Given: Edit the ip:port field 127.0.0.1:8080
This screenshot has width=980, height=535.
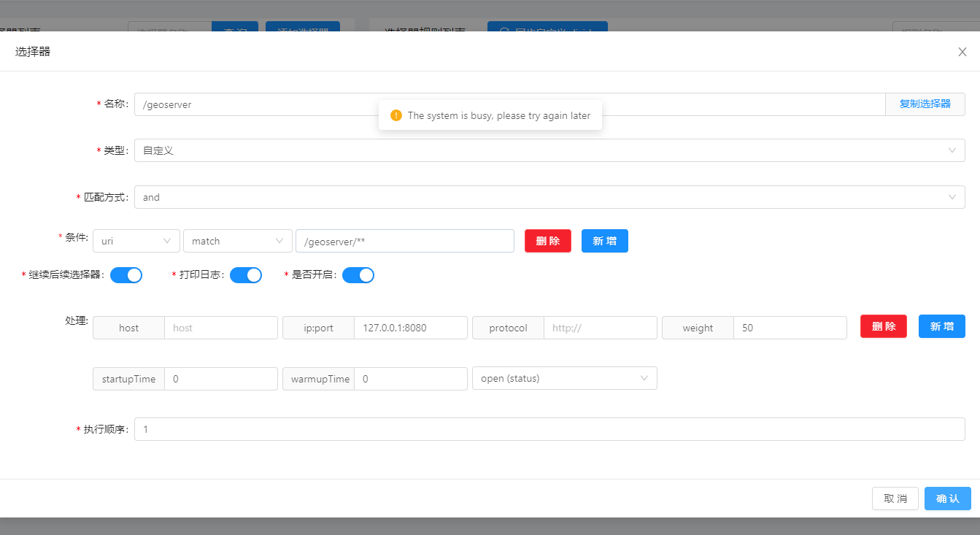Looking at the screenshot, I should (411, 328).
